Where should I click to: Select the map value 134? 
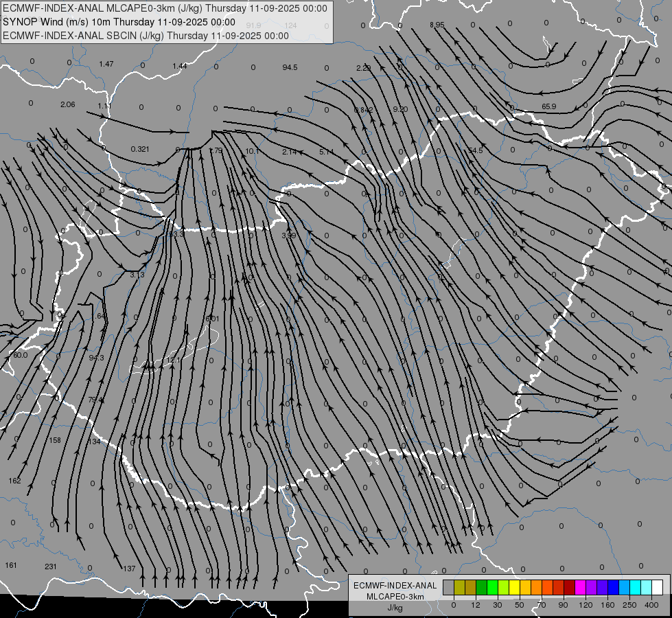(x=94, y=442)
